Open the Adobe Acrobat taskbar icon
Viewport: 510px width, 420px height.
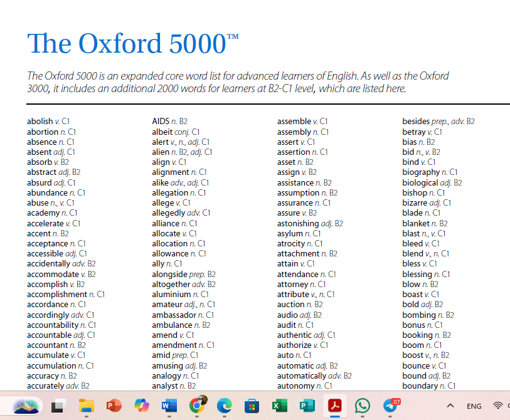coord(335,406)
